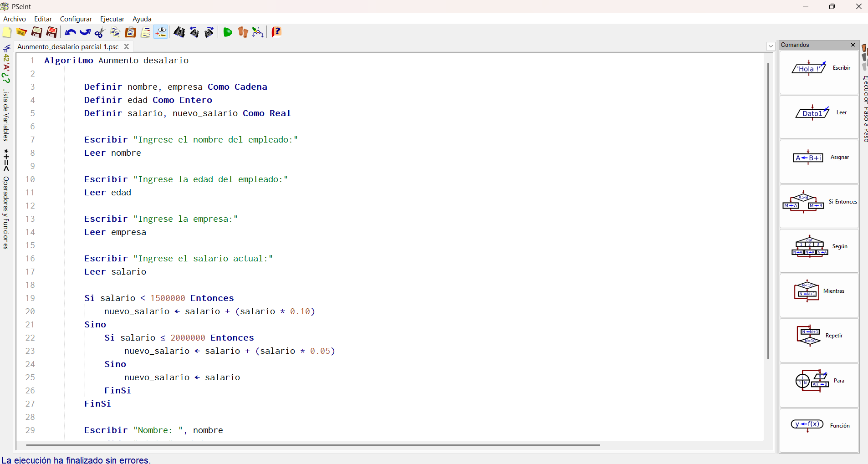Insert a Si-Entonces command block
This screenshot has height=464, width=868.
(x=819, y=202)
